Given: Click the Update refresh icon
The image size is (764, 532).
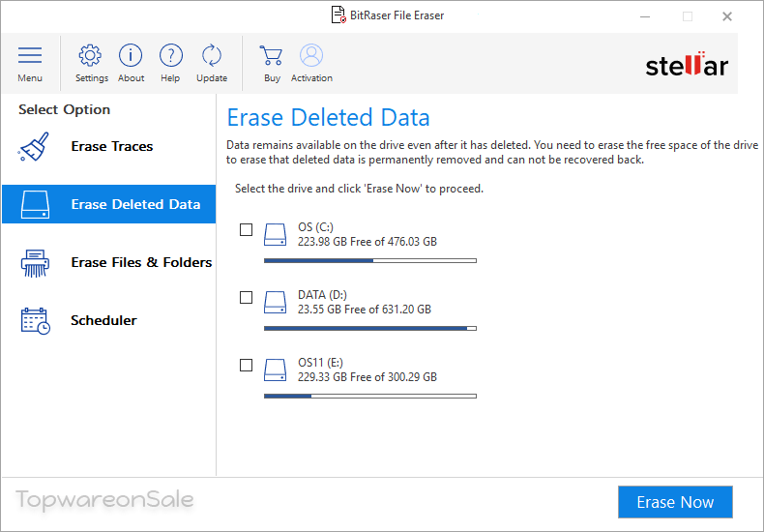Looking at the screenshot, I should click(x=212, y=55).
